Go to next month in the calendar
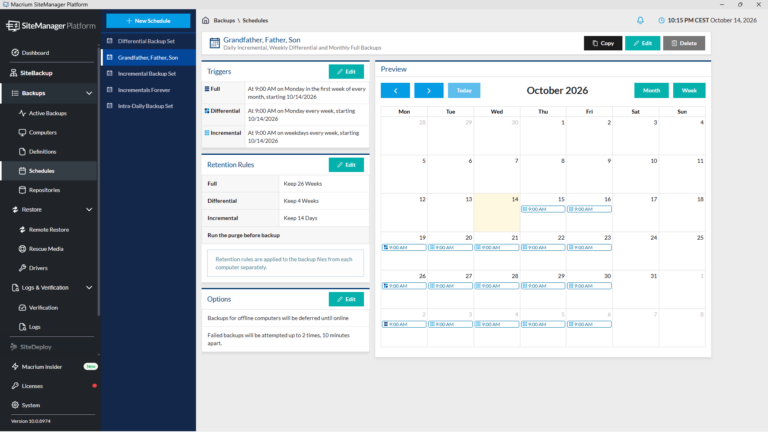Screen dimensions: 768x432 (x=429, y=91)
